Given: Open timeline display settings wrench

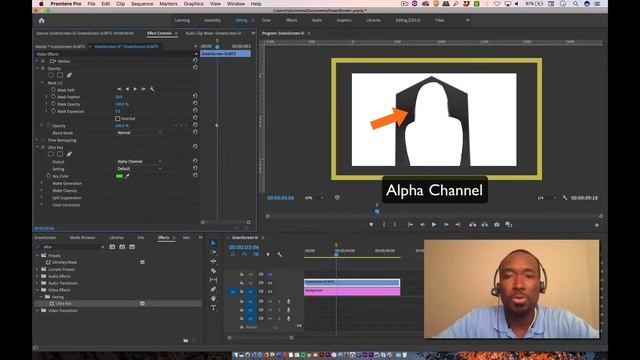Looking at the screenshot, I should [280, 254].
